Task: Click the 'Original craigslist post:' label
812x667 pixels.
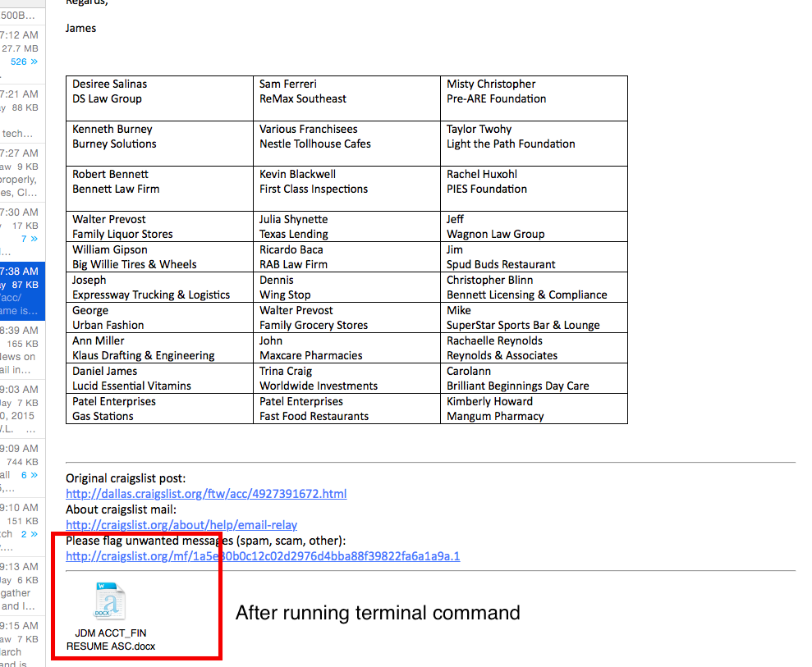Action: pyautogui.click(x=126, y=478)
